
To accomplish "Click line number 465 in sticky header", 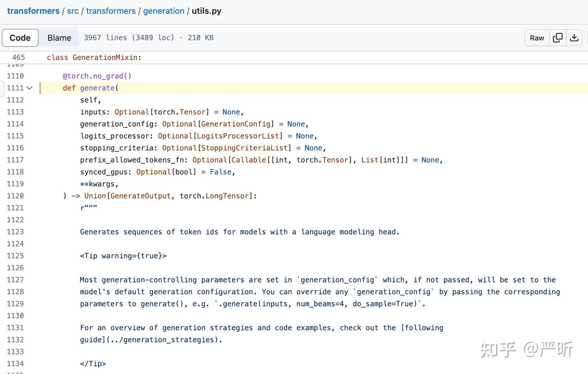I will (x=18, y=58).
